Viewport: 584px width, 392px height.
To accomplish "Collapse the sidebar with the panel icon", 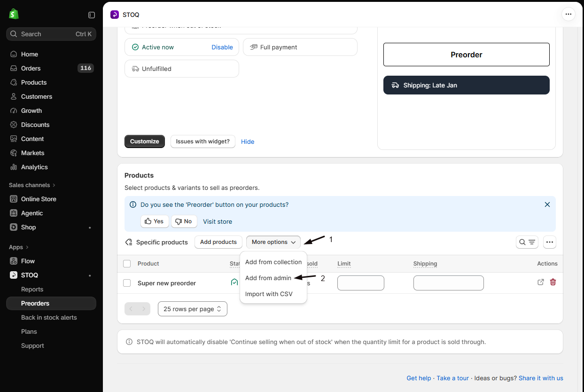I will pos(92,15).
